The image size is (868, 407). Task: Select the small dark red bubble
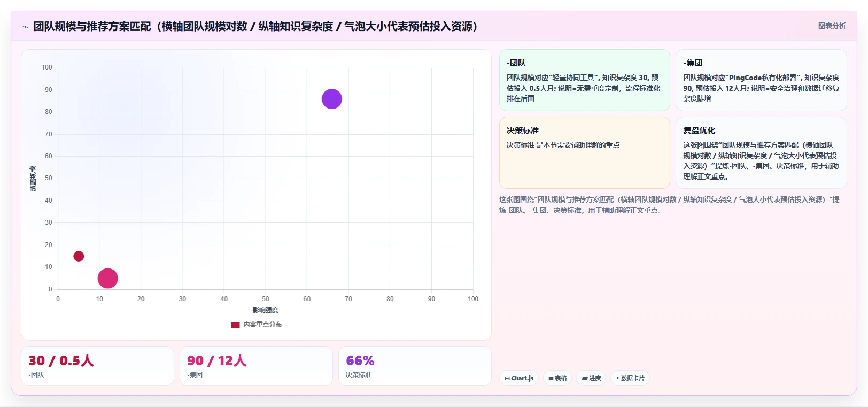pyautogui.click(x=79, y=256)
